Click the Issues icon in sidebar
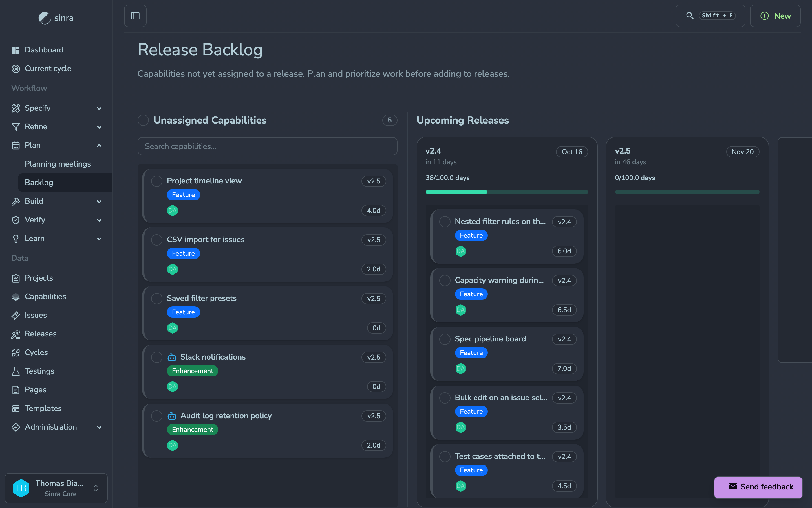Viewport: 812px width, 508px height. point(16,315)
